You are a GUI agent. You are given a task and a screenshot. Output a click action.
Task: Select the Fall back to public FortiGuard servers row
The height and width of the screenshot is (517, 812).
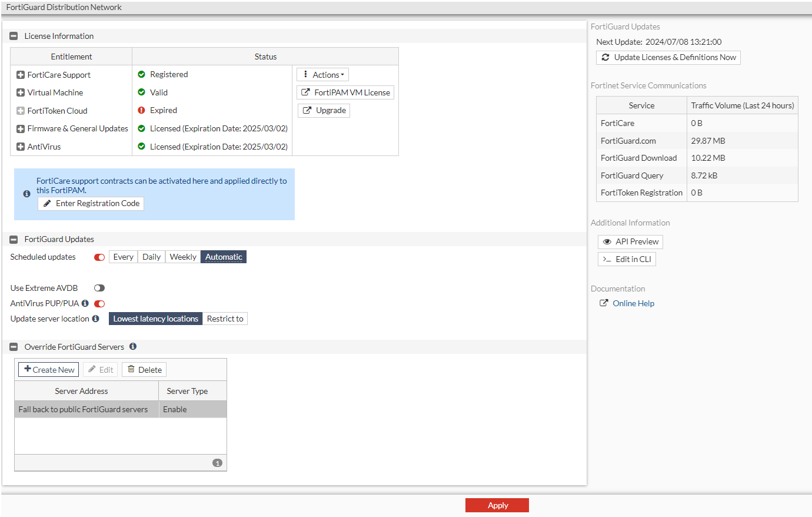(x=121, y=409)
